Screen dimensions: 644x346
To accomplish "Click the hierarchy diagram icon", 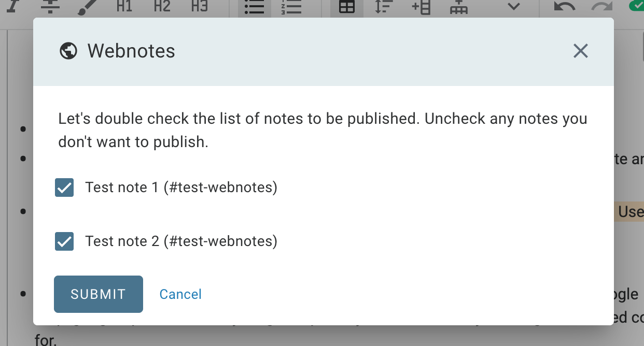I will point(458,7).
